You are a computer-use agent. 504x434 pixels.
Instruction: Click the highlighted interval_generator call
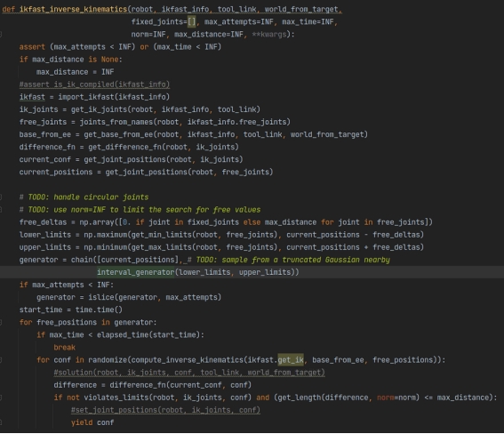(135, 273)
